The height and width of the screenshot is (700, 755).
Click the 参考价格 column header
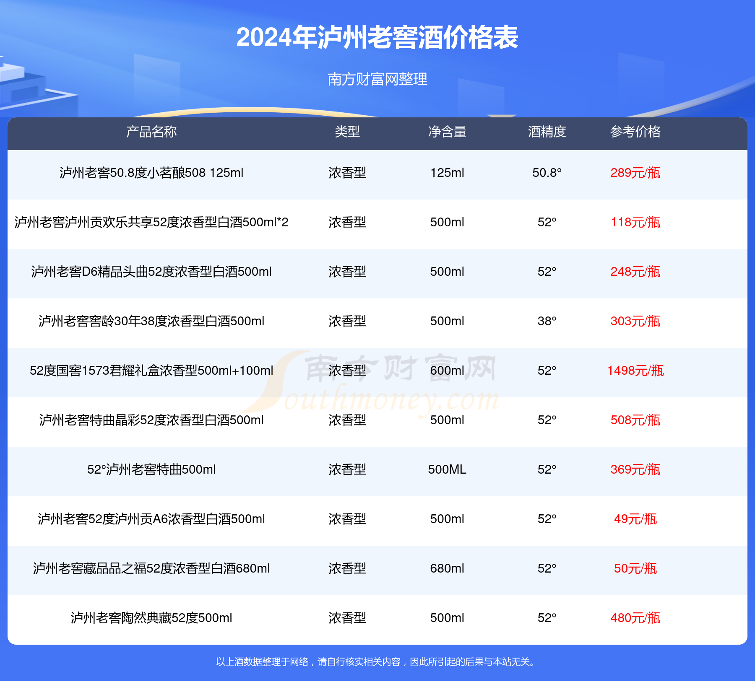coord(635,132)
